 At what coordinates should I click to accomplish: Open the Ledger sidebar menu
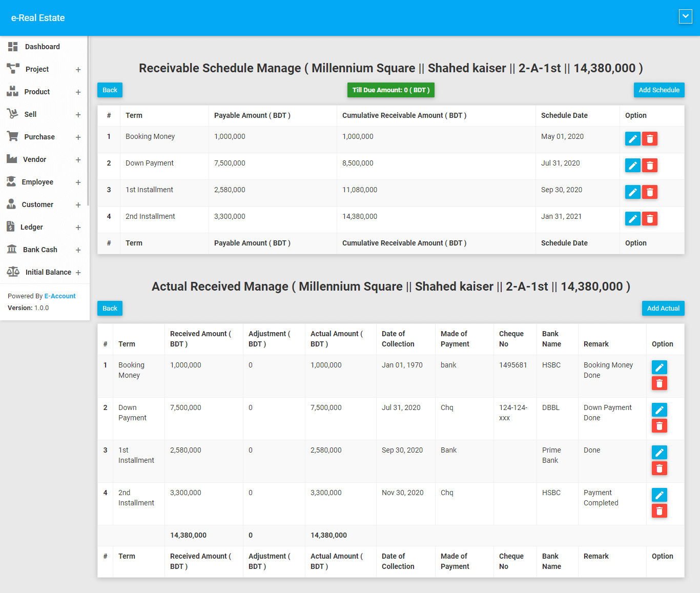tap(32, 227)
